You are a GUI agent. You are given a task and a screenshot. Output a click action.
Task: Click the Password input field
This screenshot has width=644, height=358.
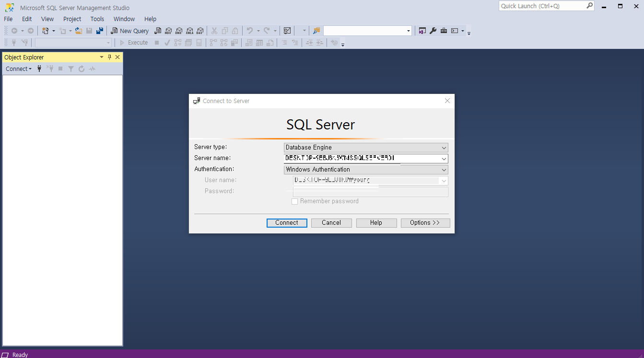pyautogui.click(x=370, y=192)
